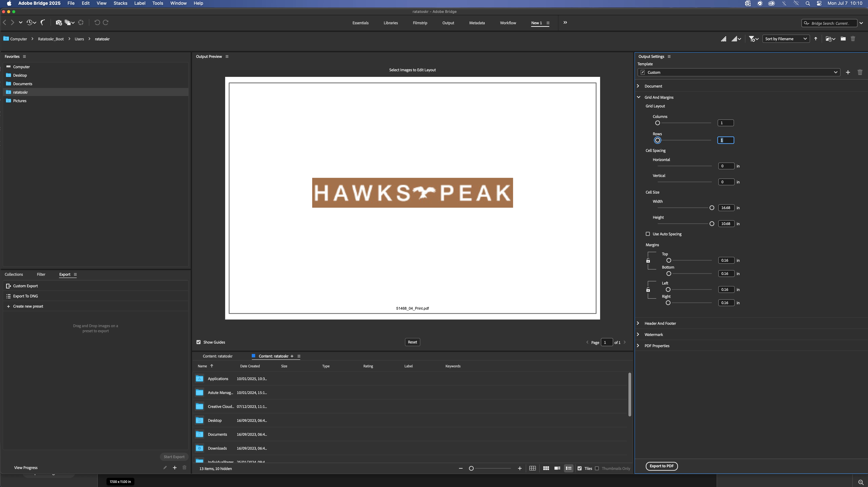Viewport: 868px width, 487px height.
Task: Expand the Header And Footer section
Action: (x=660, y=324)
